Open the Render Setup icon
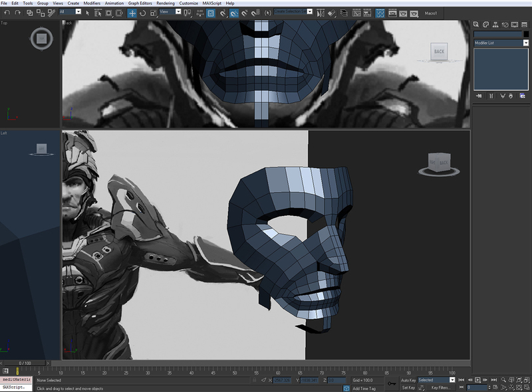 click(x=392, y=13)
